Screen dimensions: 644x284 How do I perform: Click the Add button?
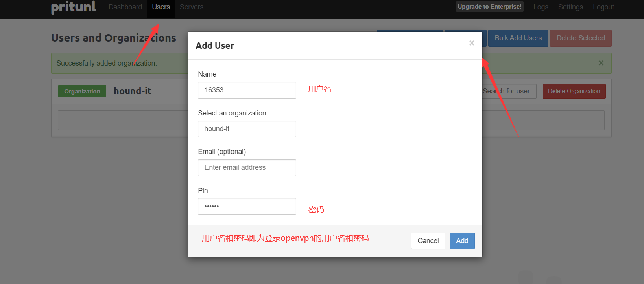(462, 241)
